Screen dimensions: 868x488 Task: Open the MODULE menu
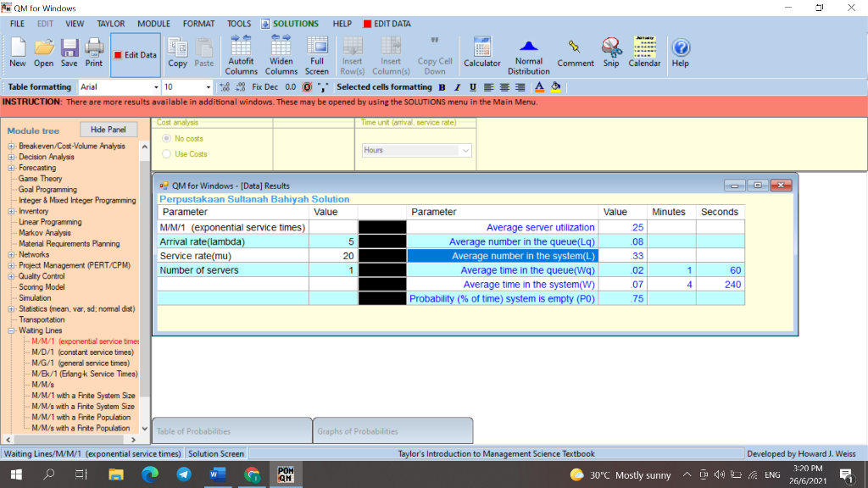point(153,24)
